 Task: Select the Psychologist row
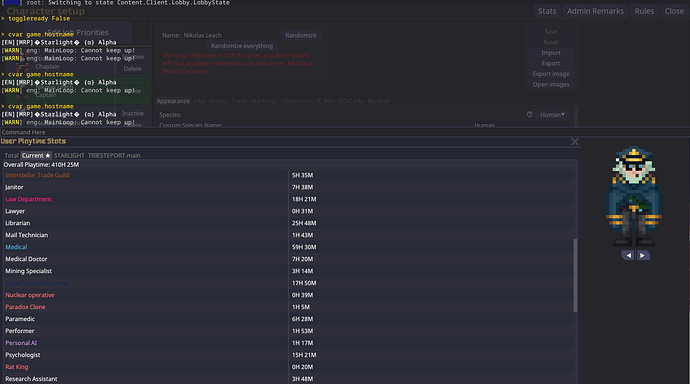pos(288,355)
